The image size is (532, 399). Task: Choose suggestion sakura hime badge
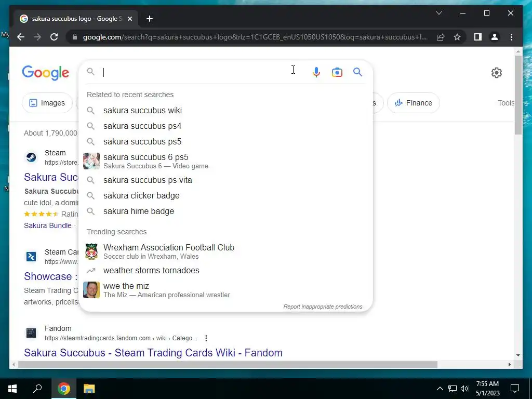click(x=225, y=211)
